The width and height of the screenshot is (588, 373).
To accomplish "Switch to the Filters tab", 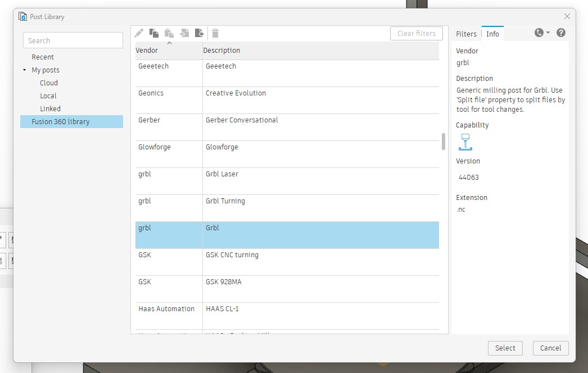I will pyautogui.click(x=466, y=34).
